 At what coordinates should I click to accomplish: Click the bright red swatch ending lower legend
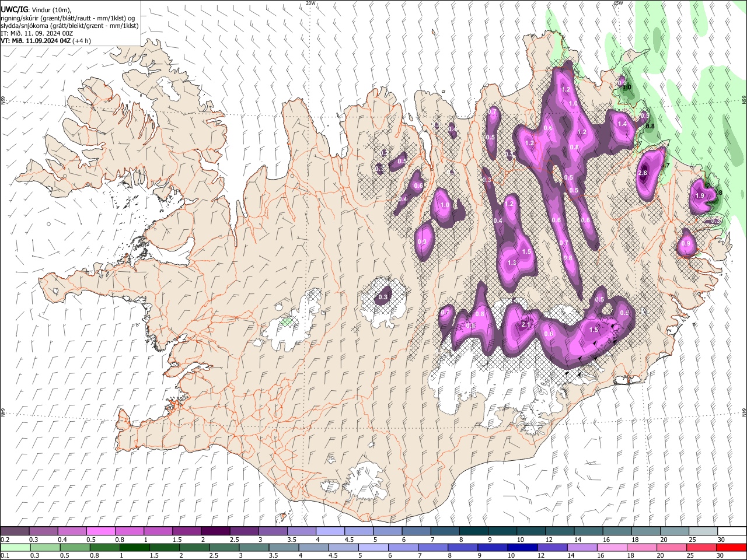coord(731,547)
